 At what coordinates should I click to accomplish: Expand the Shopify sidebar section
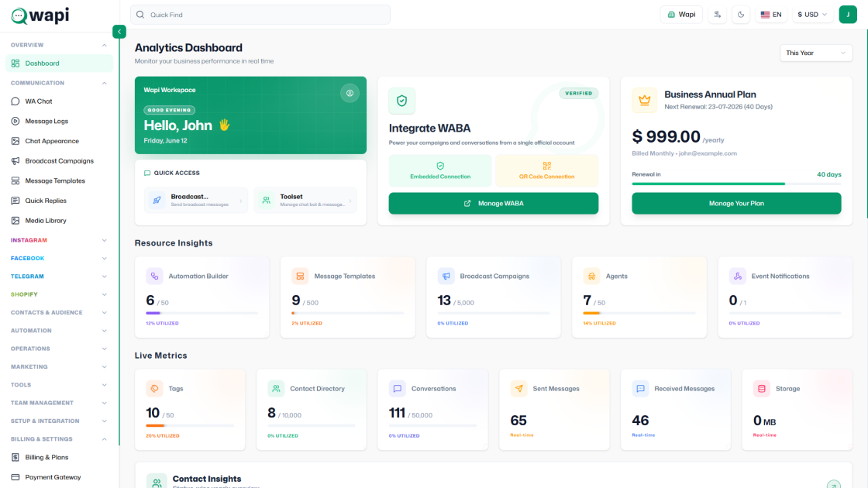click(x=58, y=294)
